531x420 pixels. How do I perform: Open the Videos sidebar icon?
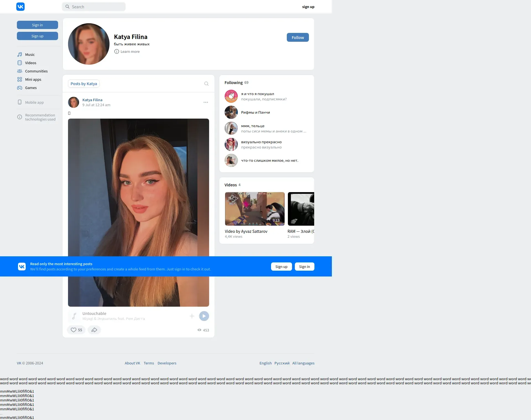pos(20,63)
